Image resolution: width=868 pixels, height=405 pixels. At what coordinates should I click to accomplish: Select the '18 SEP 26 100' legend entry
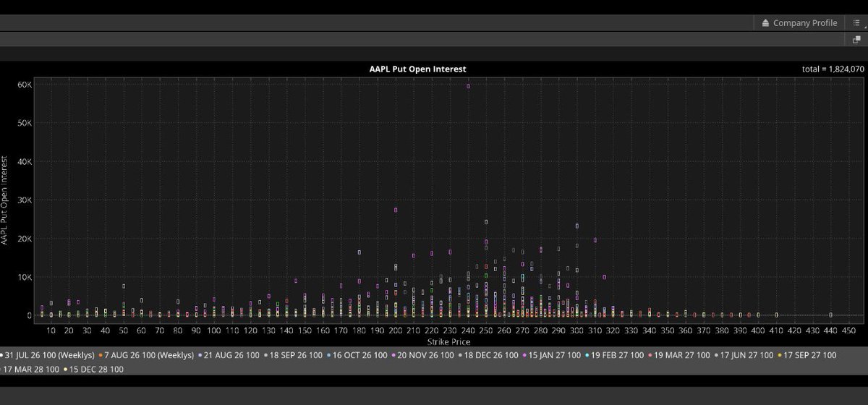(294, 355)
